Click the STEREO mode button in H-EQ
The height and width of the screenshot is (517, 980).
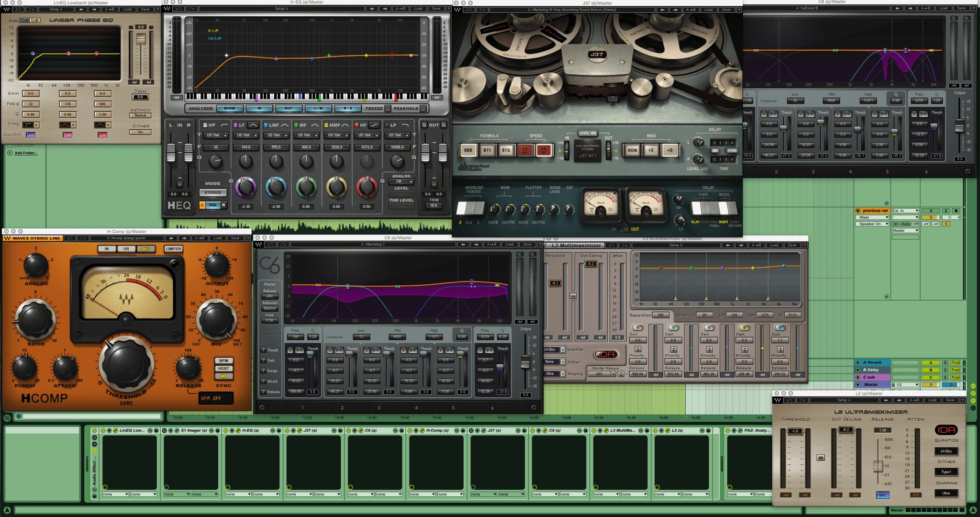pos(213,192)
